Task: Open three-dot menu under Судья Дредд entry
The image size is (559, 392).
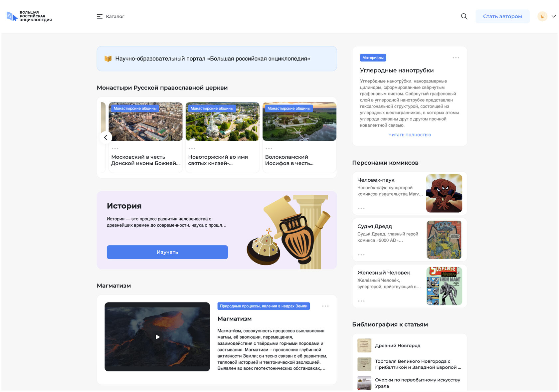Action: (361, 255)
